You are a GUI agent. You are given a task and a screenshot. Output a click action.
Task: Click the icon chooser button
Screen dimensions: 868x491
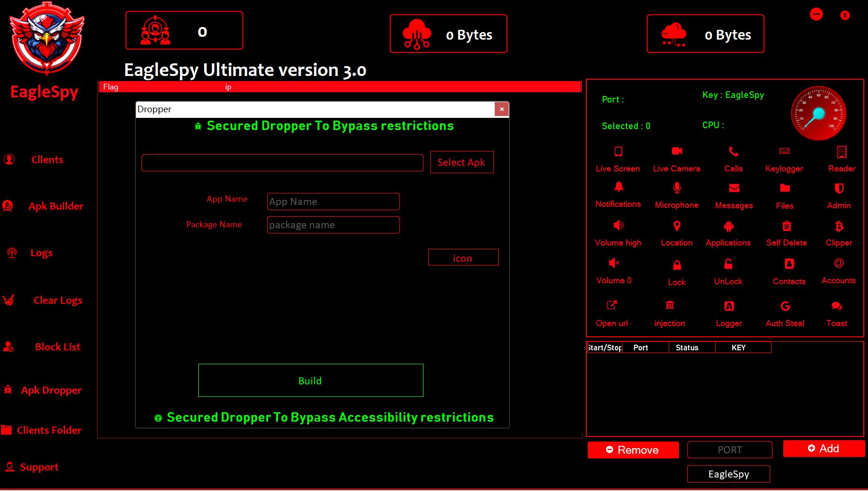pos(463,257)
